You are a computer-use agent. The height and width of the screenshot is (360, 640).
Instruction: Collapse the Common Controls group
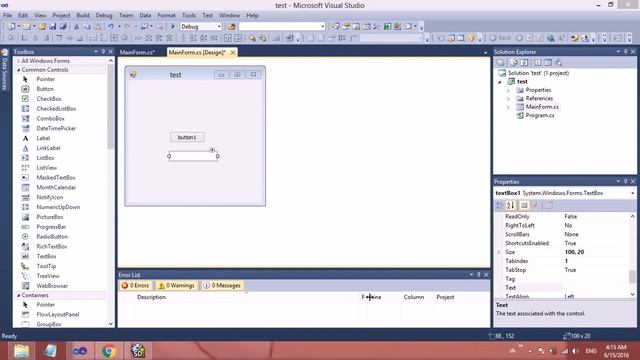[x=18, y=70]
